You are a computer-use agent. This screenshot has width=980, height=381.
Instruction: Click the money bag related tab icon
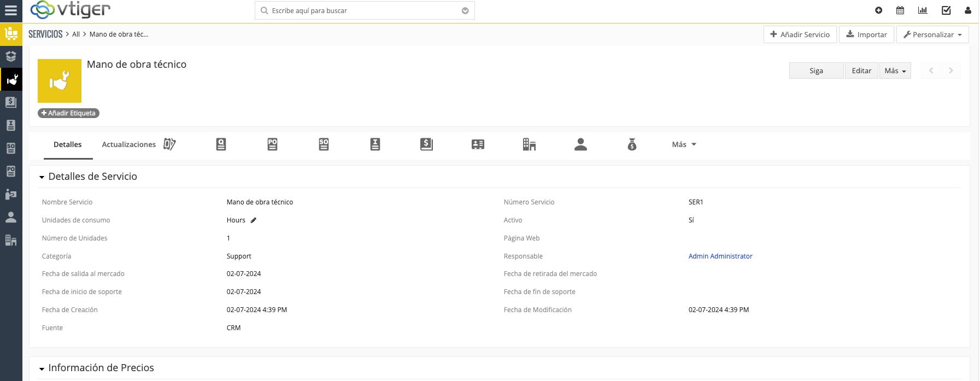(x=632, y=144)
